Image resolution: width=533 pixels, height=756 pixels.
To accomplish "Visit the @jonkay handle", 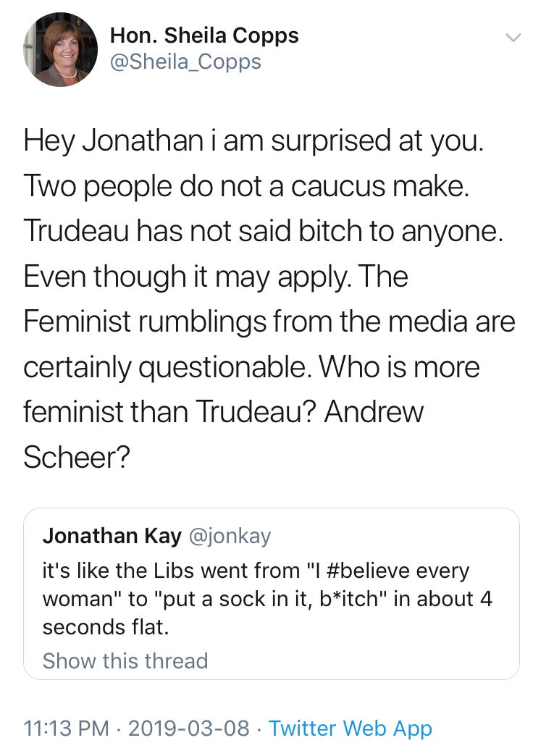I will click(x=230, y=536).
